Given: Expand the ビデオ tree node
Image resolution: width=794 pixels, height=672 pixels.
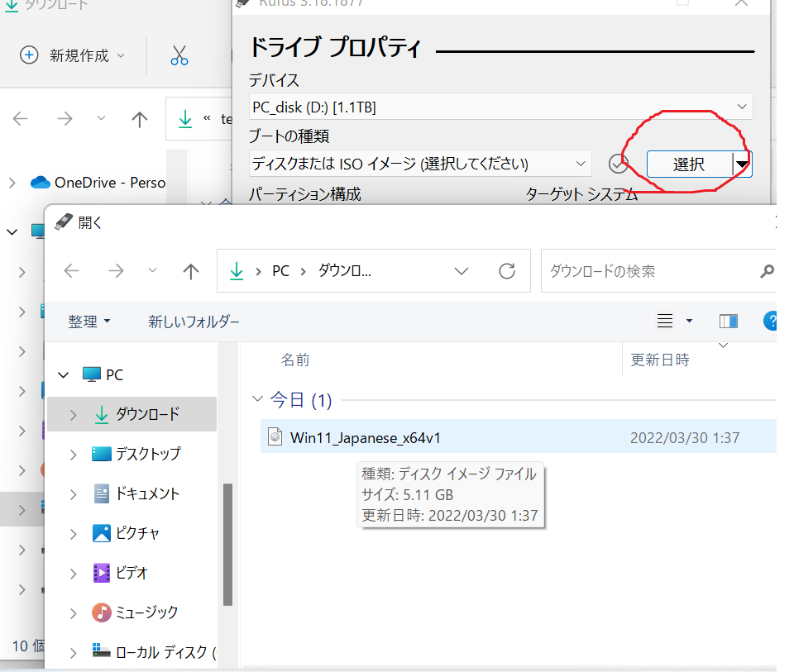Looking at the screenshot, I should tap(74, 574).
